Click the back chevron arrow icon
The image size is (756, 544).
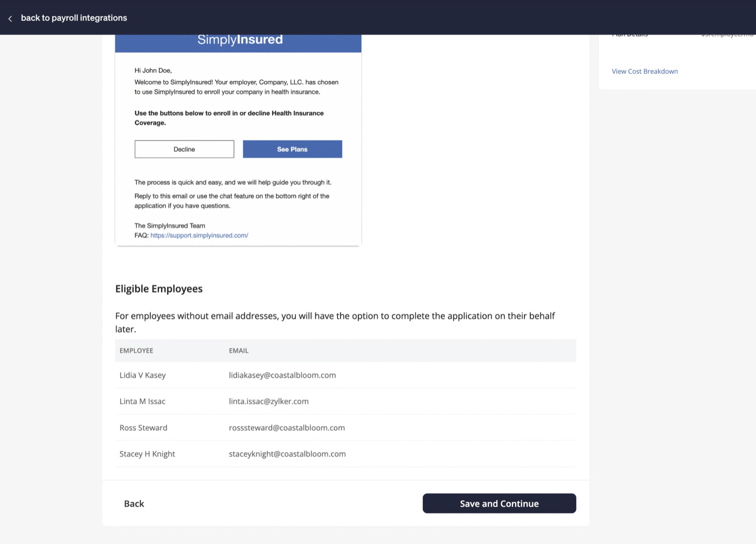pyautogui.click(x=10, y=18)
